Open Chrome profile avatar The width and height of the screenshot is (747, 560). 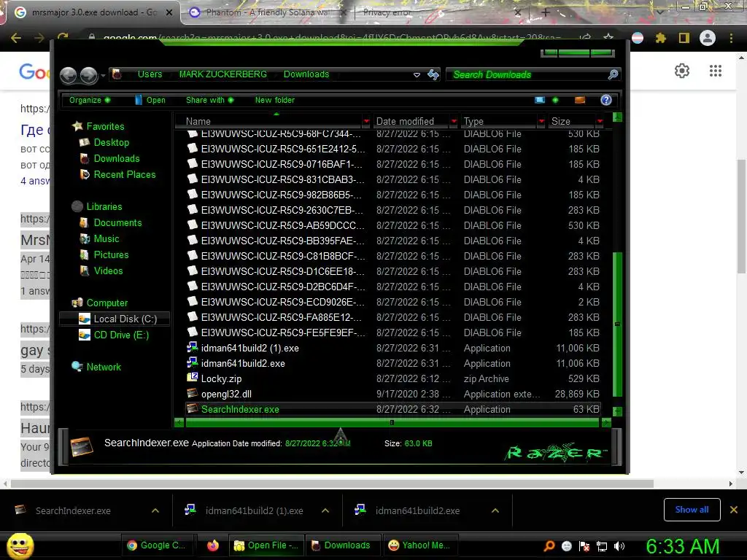(708, 38)
